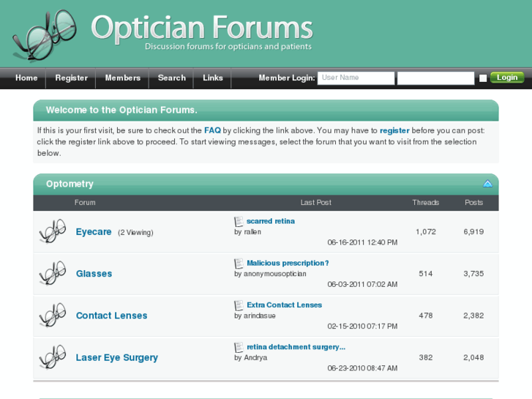
Task: Click the green Login button
Action: click(507, 78)
